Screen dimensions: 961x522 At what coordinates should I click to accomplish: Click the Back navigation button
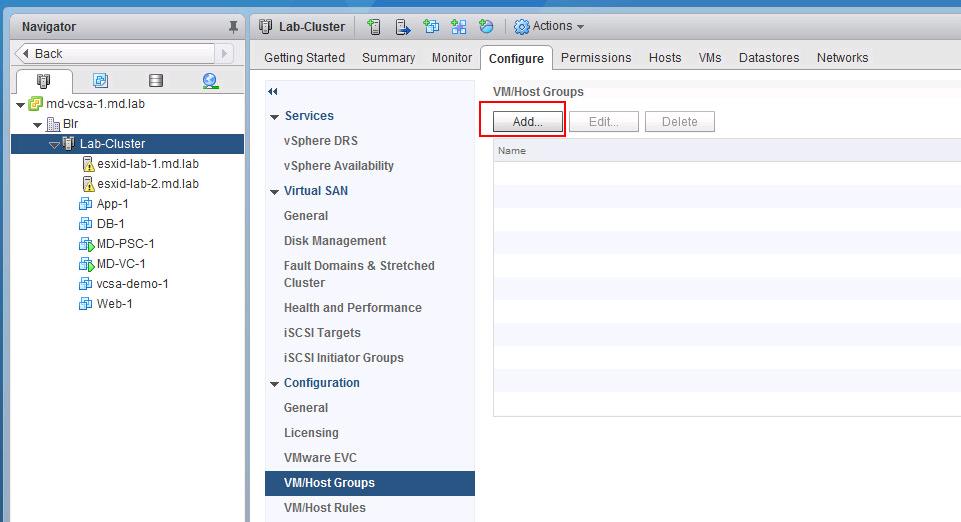[x=116, y=54]
